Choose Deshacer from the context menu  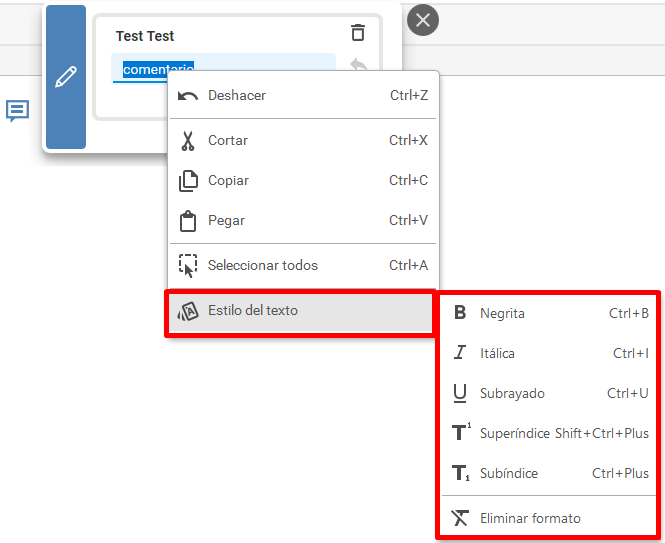pyautogui.click(x=303, y=95)
